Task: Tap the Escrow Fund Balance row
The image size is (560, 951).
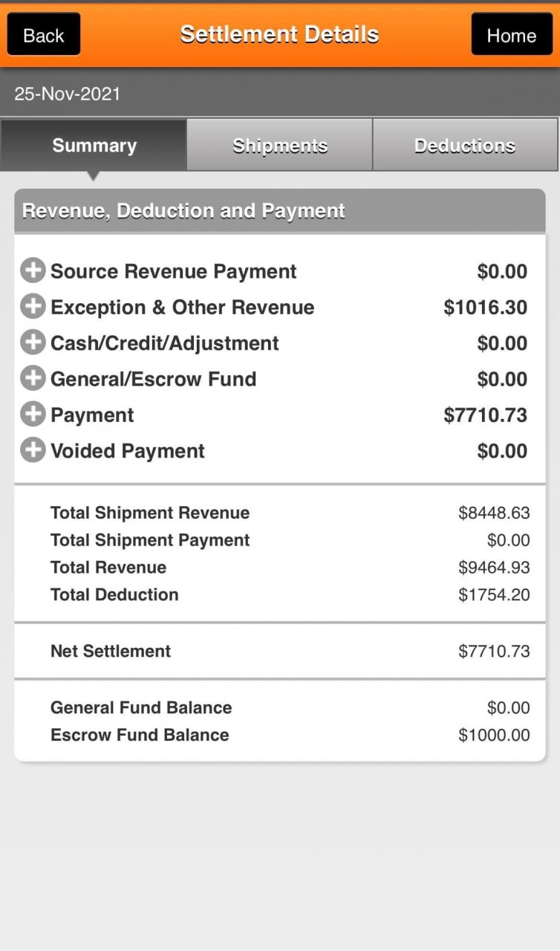Action: (x=280, y=735)
